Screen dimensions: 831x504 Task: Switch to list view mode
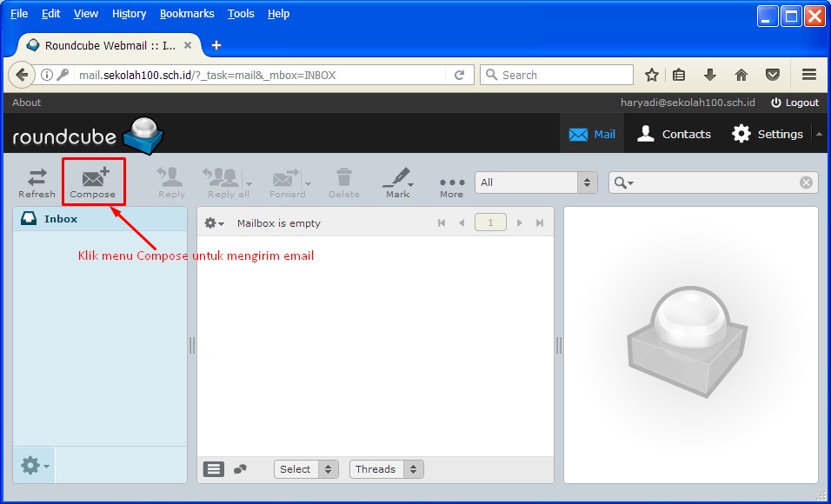click(x=214, y=469)
